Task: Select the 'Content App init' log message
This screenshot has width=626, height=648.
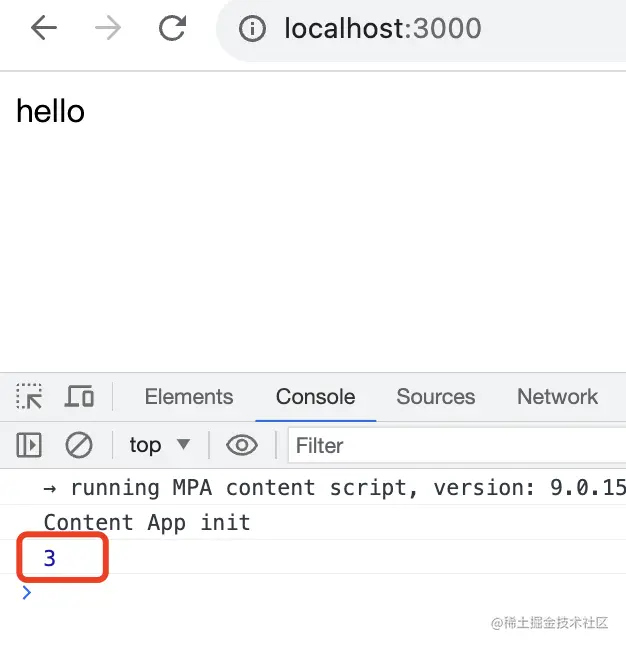Action: (147, 522)
